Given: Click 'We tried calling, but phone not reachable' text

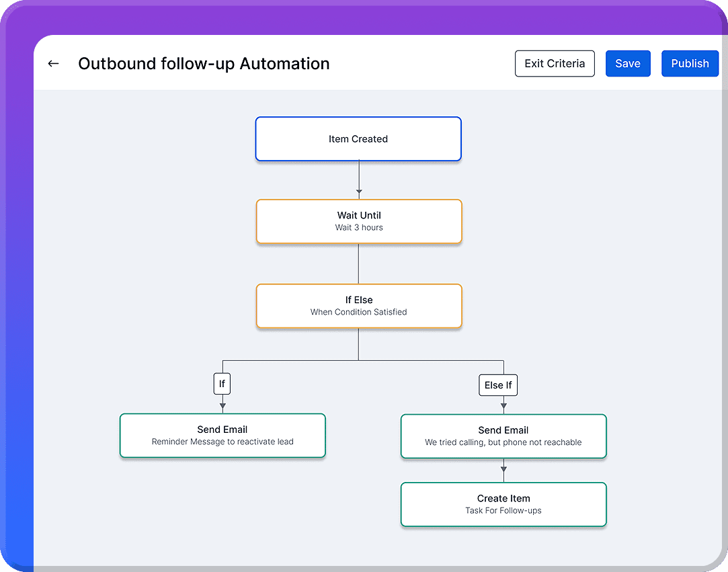Looking at the screenshot, I should tap(503, 442).
